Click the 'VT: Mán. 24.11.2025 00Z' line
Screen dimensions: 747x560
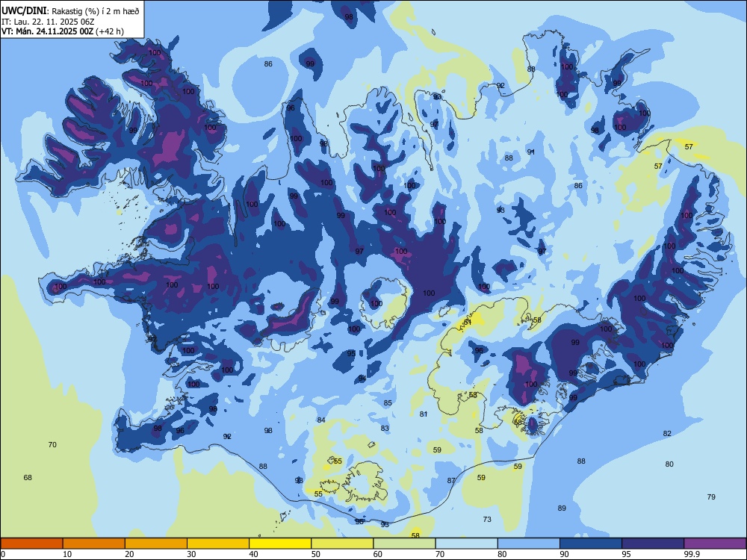[47, 31]
